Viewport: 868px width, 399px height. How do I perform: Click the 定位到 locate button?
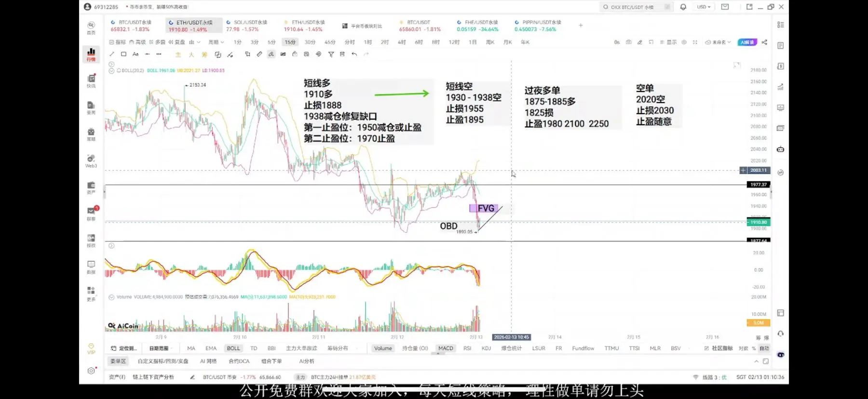[124, 348]
